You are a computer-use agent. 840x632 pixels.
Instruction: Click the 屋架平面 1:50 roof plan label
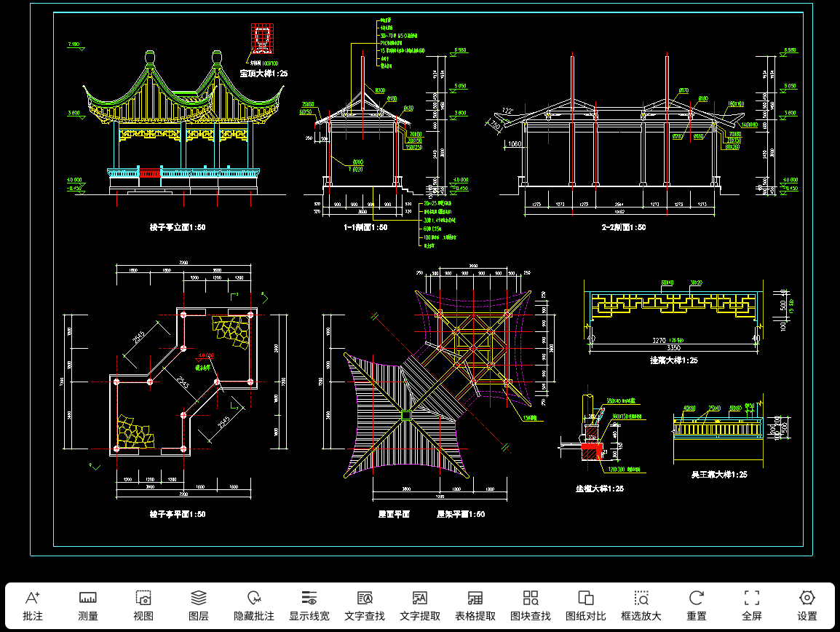click(x=461, y=514)
